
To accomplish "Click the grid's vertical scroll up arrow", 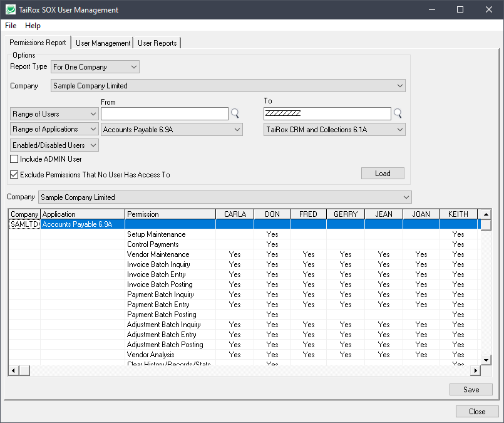I will (x=486, y=214).
